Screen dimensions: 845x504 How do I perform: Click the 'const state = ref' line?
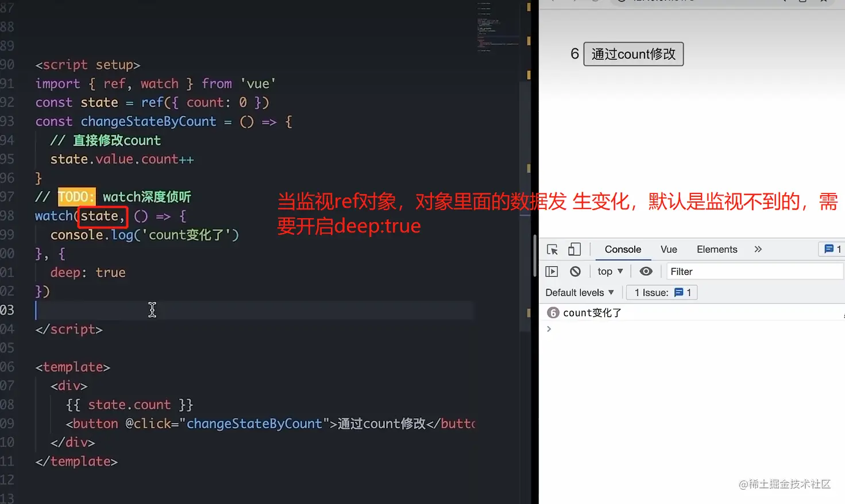(x=152, y=103)
